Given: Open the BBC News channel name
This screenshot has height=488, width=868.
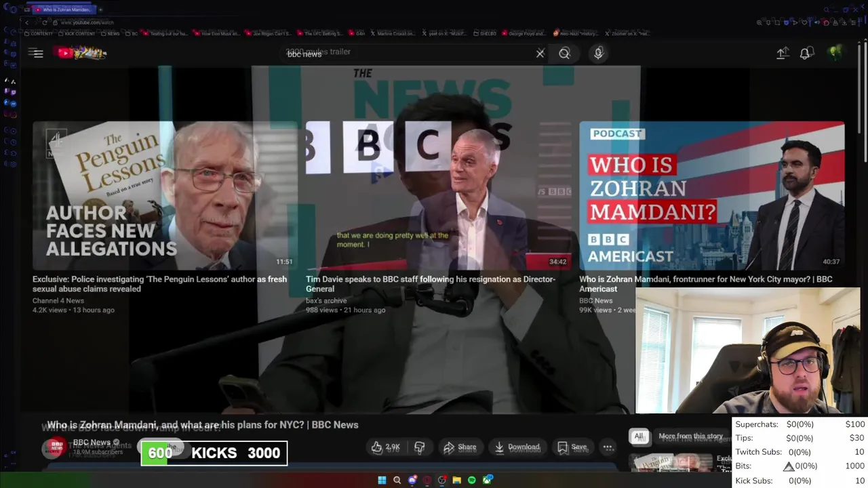Looking at the screenshot, I should (92, 443).
